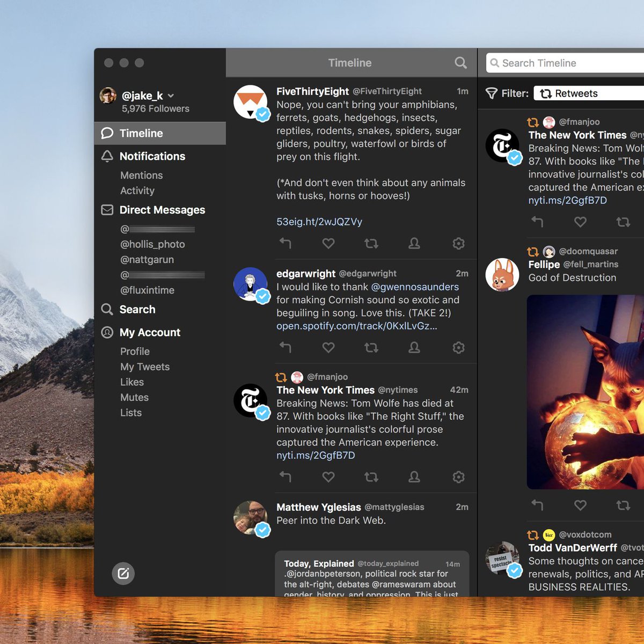Click the @jake_k profile avatar
Screen dimensions: 644x644
click(108, 96)
